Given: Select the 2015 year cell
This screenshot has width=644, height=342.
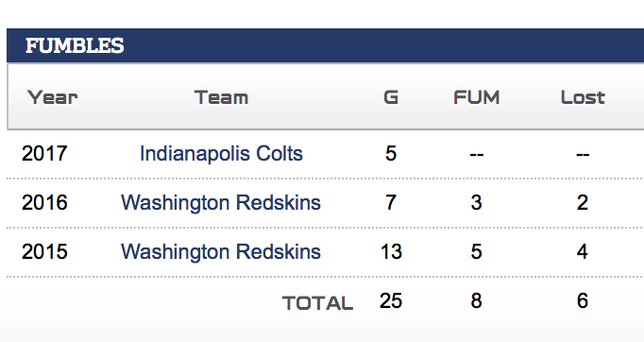Looking at the screenshot, I should pyautogui.click(x=44, y=251).
